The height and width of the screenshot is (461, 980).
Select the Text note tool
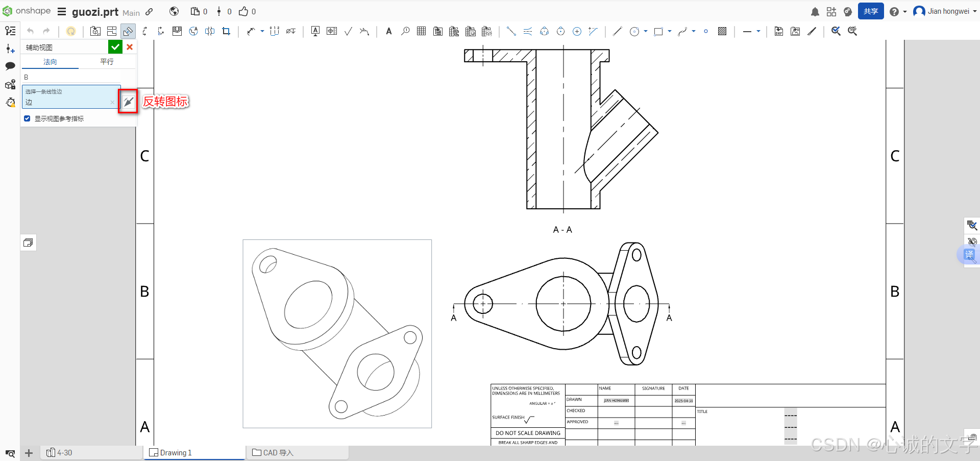(389, 31)
